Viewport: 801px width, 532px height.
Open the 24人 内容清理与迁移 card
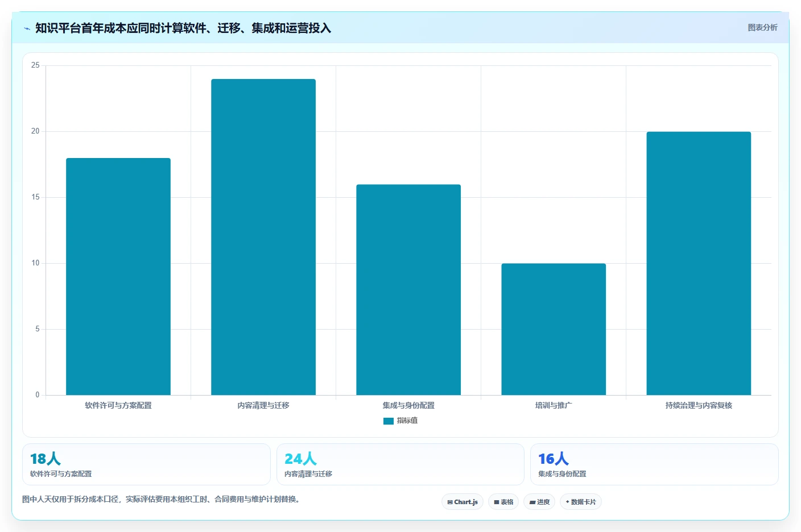tap(400, 464)
